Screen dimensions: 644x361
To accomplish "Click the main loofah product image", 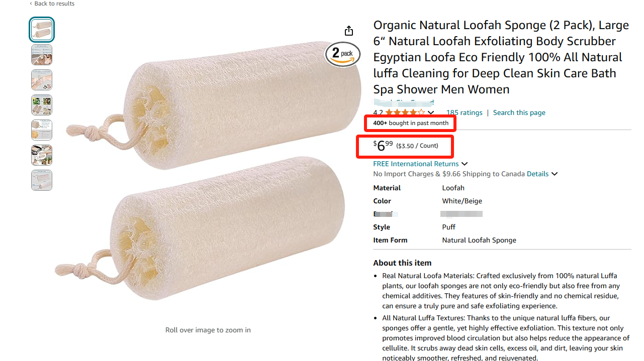I will [x=208, y=171].
